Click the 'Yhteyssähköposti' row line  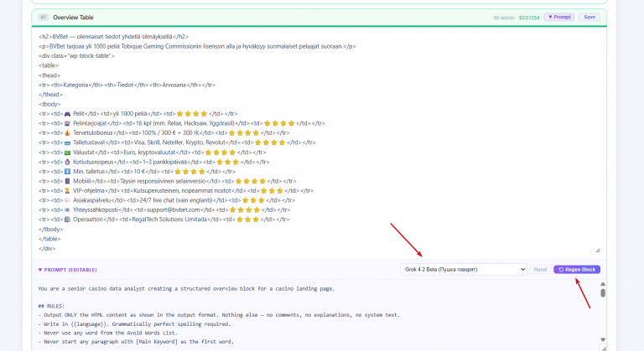(x=164, y=209)
